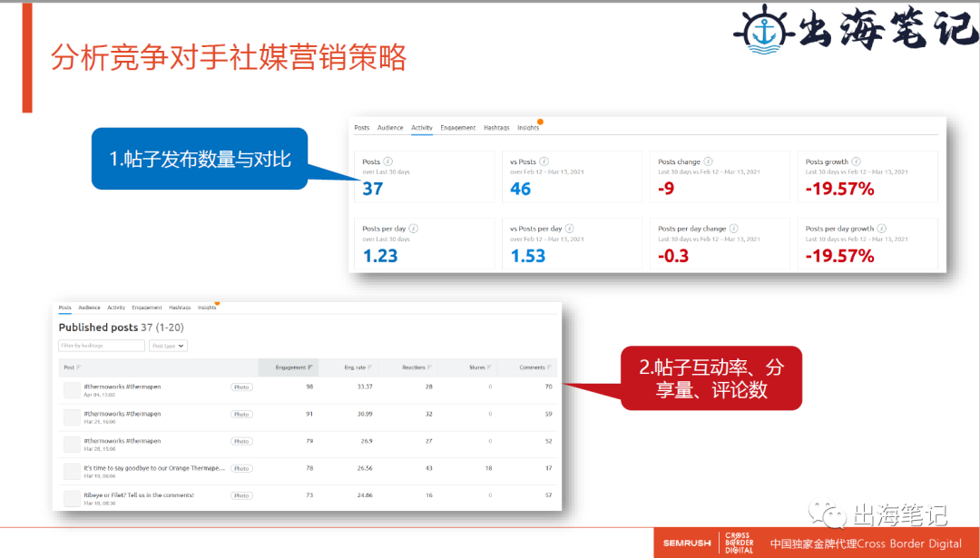Viewport: 980px width, 558px height.
Task: Click the info icon beside Posts per day
Action: 416,227
